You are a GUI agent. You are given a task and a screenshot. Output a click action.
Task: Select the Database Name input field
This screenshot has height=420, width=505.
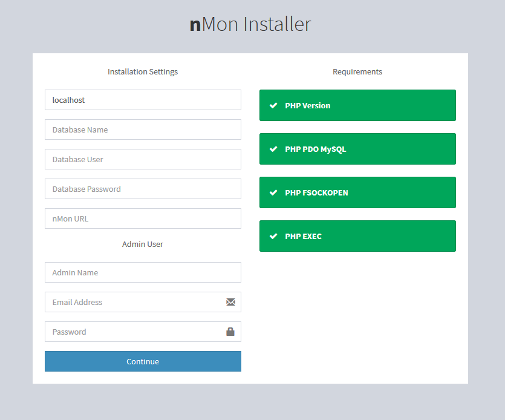[x=143, y=130]
